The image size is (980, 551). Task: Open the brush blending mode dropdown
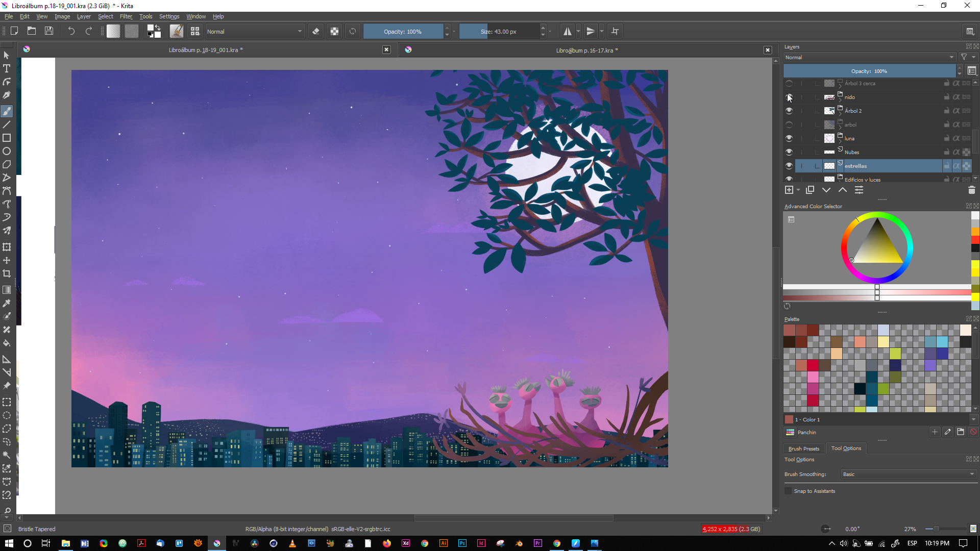[254, 31]
